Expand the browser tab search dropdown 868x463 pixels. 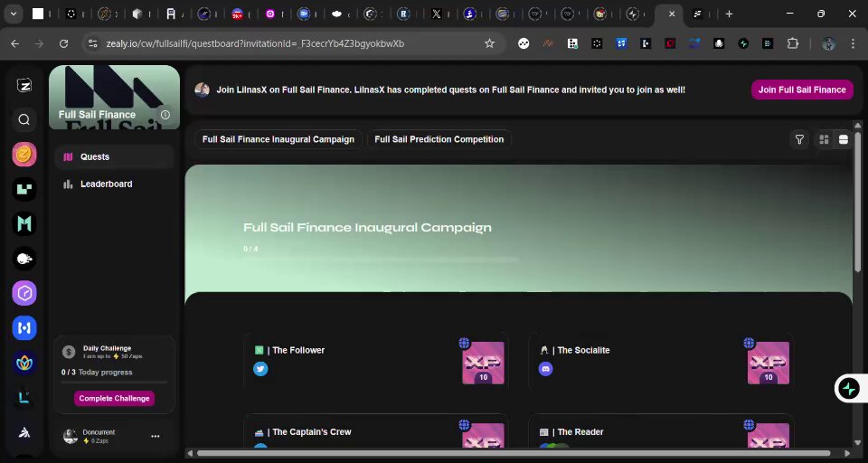coord(14,14)
